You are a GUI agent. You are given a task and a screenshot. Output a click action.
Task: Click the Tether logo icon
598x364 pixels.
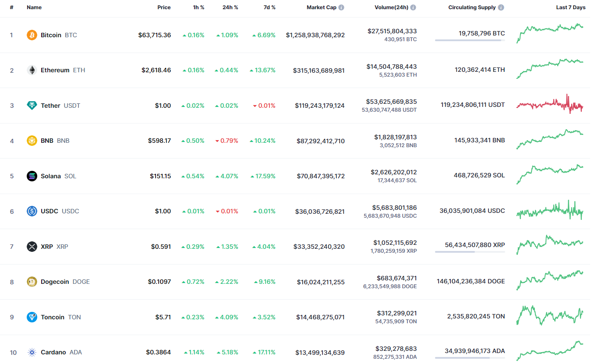(x=32, y=106)
